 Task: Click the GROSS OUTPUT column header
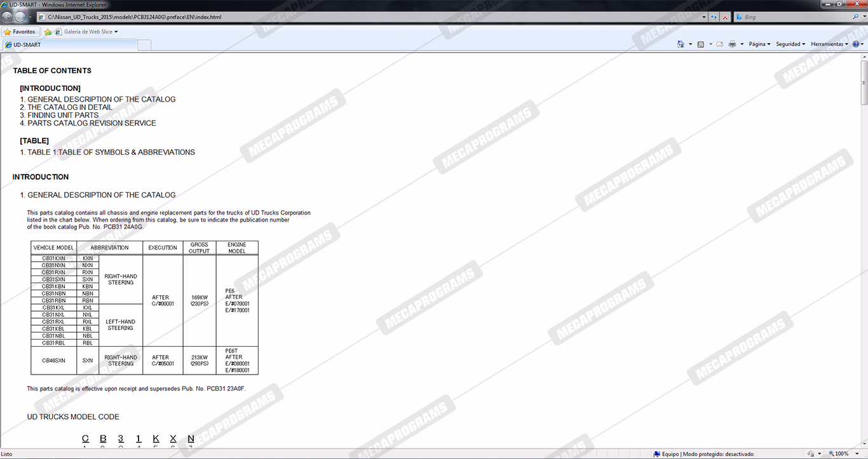pyautogui.click(x=199, y=248)
